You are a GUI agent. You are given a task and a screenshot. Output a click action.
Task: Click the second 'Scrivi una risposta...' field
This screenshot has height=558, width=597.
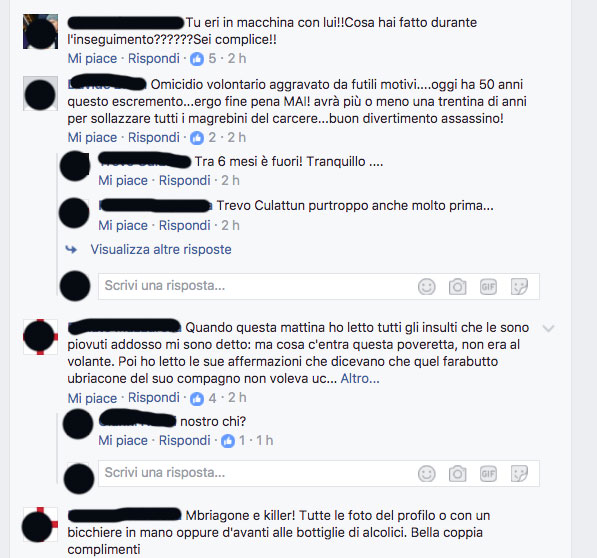319,473
